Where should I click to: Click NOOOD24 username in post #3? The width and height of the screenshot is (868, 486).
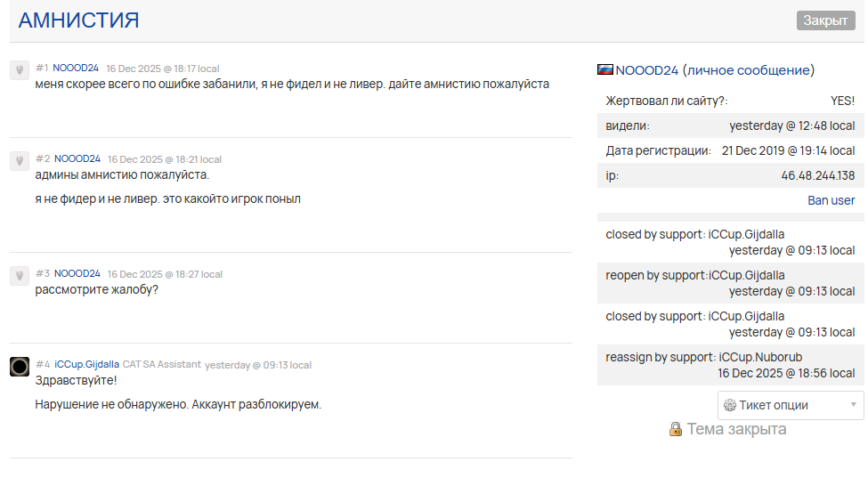click(x=77, y=274)
